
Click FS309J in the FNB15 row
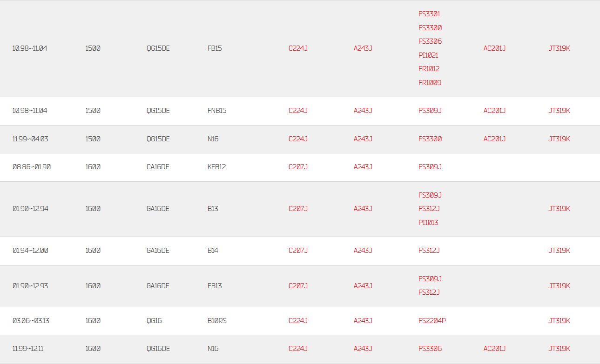click(430, 111)
